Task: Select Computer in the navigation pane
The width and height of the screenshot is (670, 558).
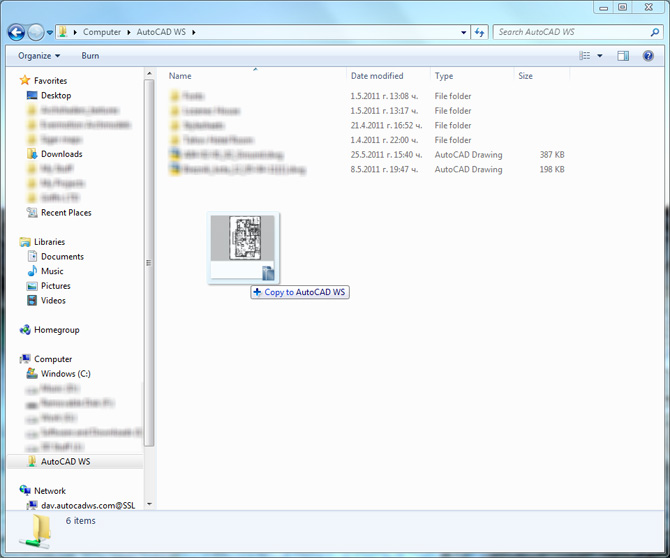Action: 53,359
